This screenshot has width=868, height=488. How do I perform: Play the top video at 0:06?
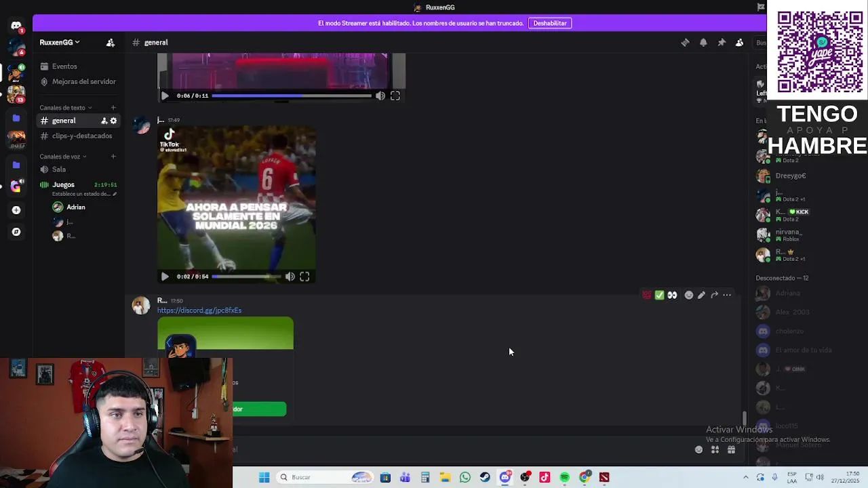tap(165, 96)
